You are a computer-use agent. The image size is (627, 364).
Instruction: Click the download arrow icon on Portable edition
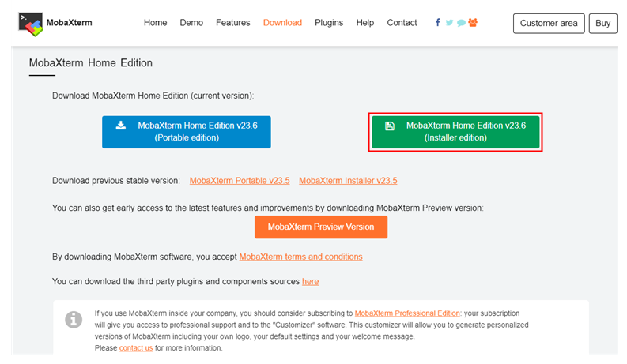(x=121, y=126)
